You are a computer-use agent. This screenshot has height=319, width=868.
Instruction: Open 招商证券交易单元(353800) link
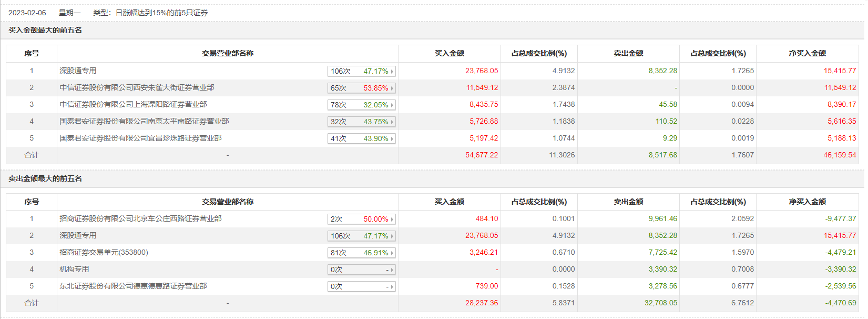coord(104,252)
